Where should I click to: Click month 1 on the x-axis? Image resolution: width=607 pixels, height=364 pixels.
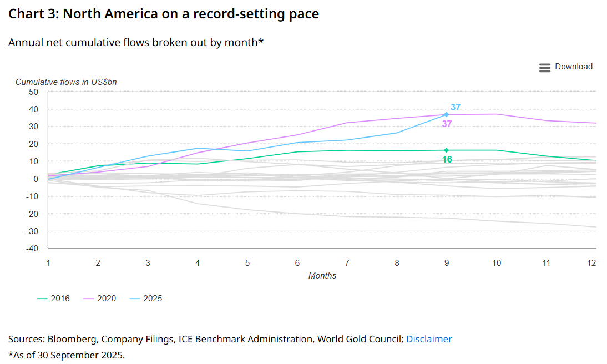[48, 263]
